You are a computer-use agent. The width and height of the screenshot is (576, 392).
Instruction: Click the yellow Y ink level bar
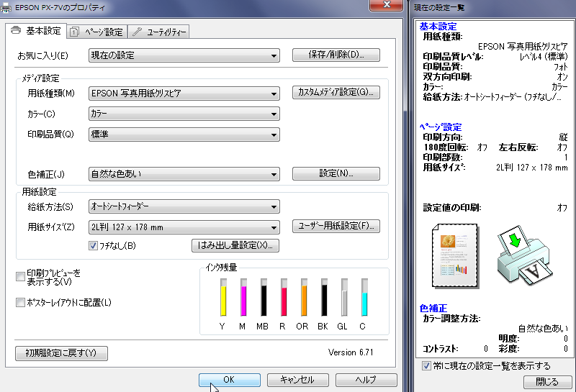click(x=223, y=297)
